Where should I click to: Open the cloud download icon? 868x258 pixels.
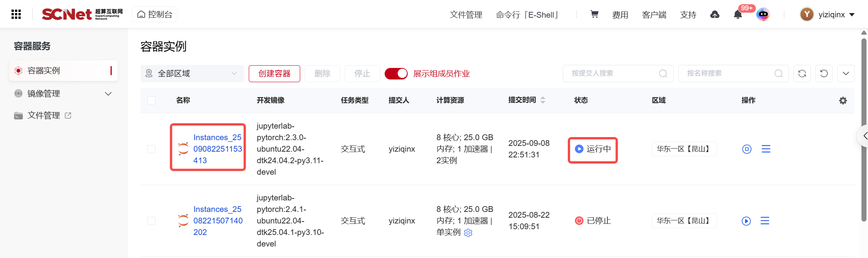714,15
